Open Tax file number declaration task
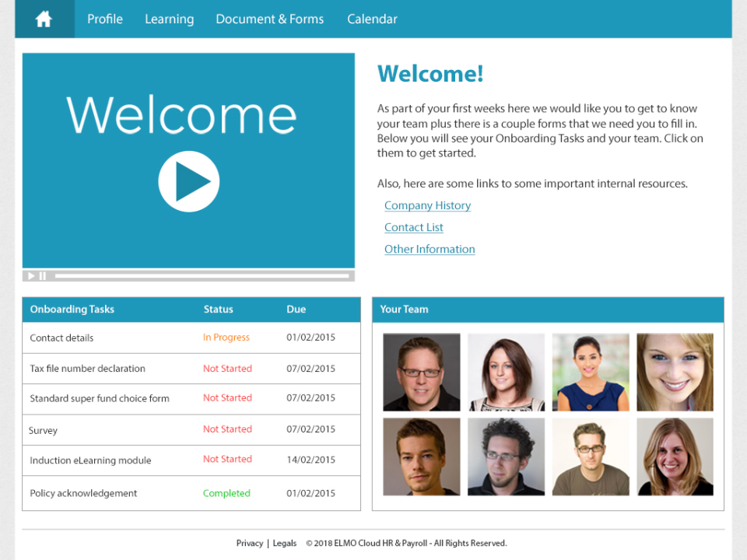Image resolution: width=747 pixels, height=560 pixels. click(88, 369)
